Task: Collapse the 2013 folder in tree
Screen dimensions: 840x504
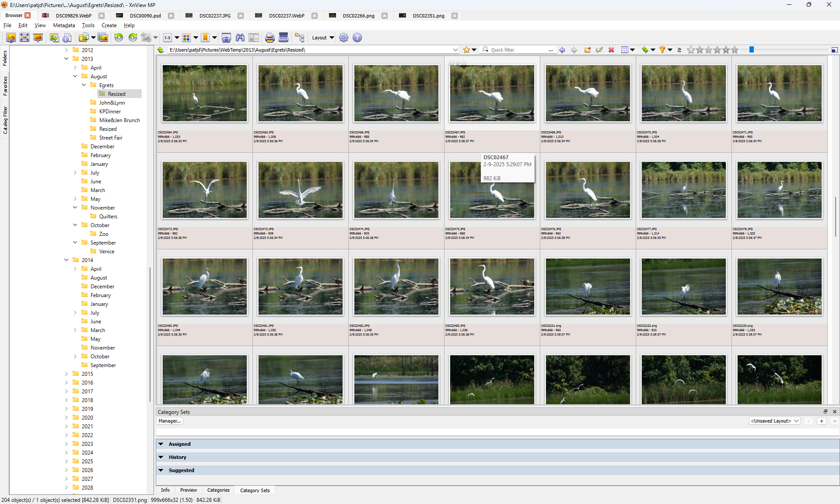Action: 66,59
